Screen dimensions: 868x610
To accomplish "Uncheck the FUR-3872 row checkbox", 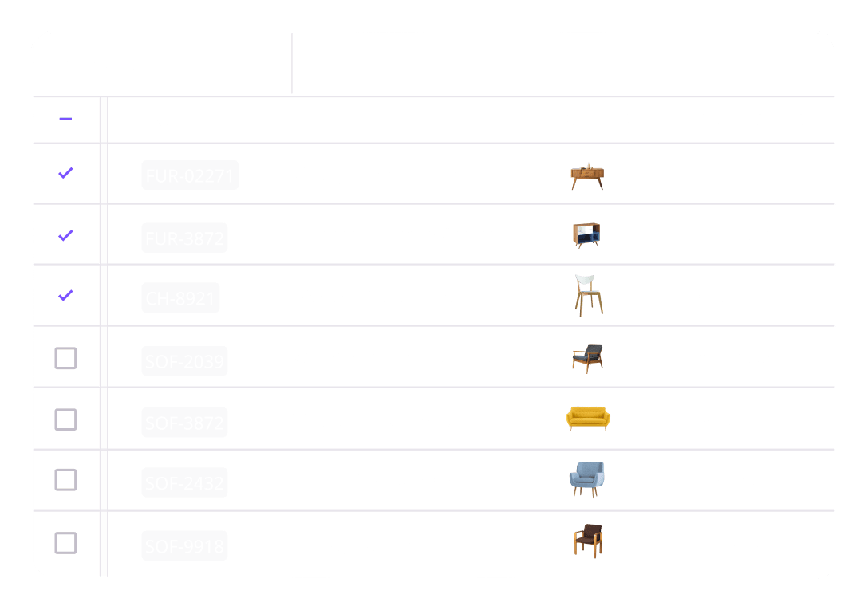I will point(65,235).
